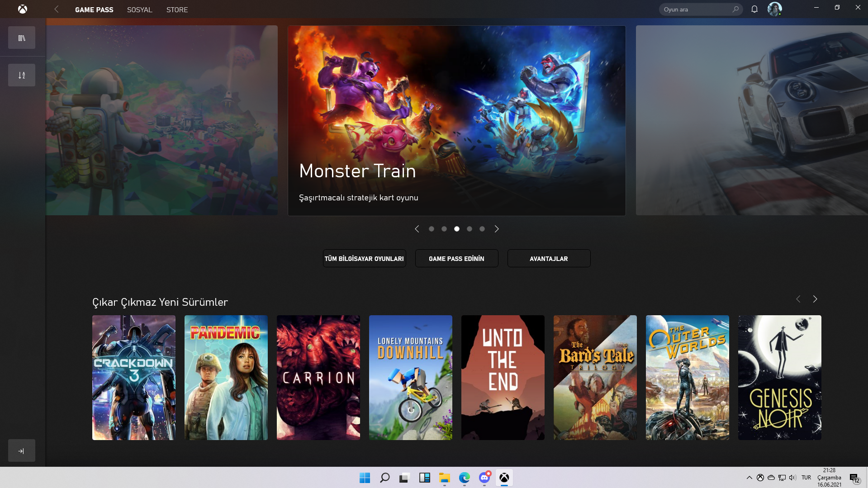The image size is (868, 488).
Task: Click the GAME PASS EDİNİN button
Action: coord(456,258)
